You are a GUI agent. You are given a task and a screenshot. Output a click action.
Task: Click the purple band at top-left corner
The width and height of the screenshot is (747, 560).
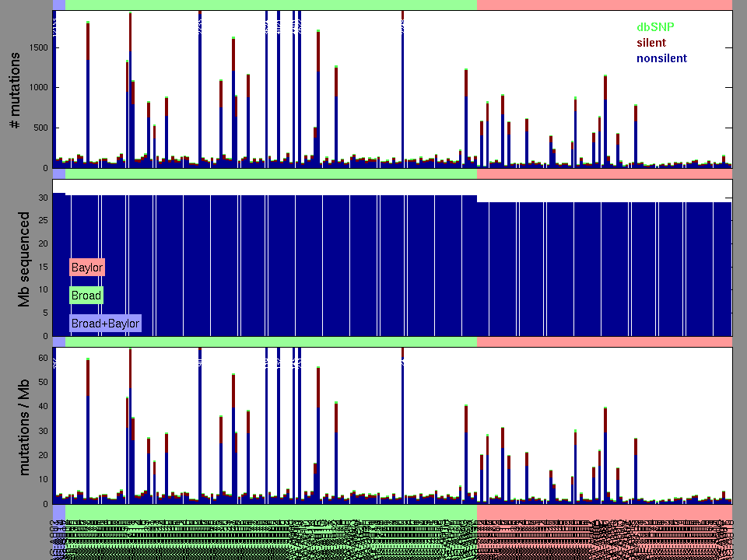pyautogui.click(x=59, y=5)
